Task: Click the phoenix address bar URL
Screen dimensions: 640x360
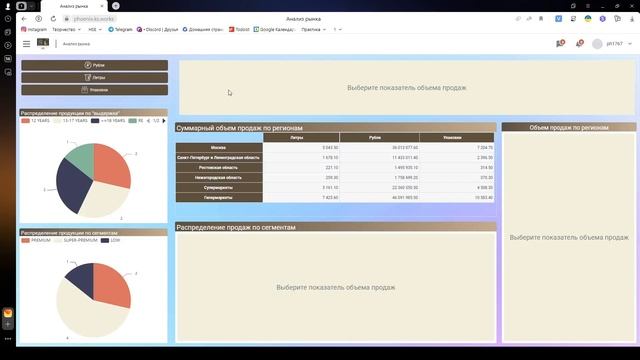Action: 93,19
